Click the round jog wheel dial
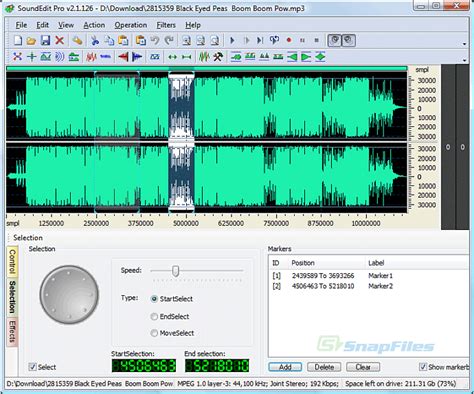 [69, 295]
